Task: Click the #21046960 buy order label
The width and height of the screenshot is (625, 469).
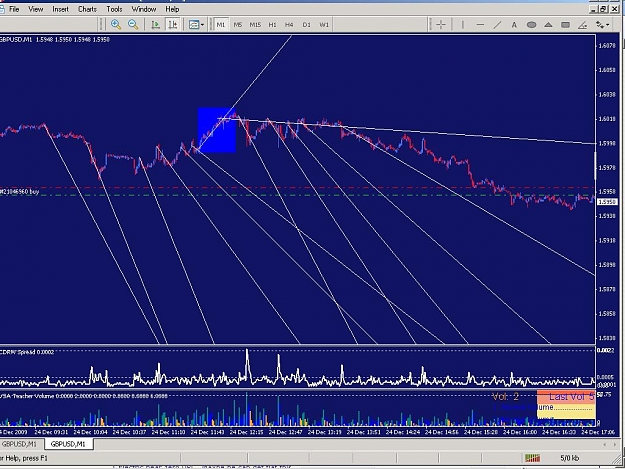Action: click(20, 192)
